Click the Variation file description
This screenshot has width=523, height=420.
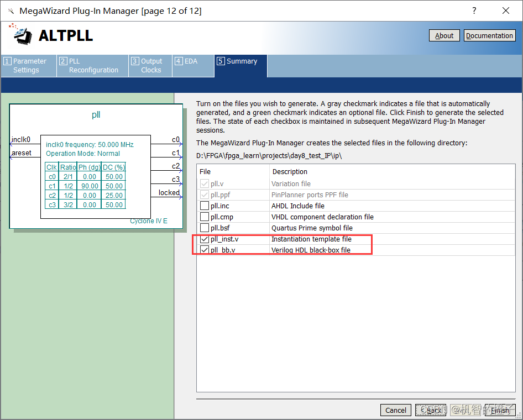291,183
